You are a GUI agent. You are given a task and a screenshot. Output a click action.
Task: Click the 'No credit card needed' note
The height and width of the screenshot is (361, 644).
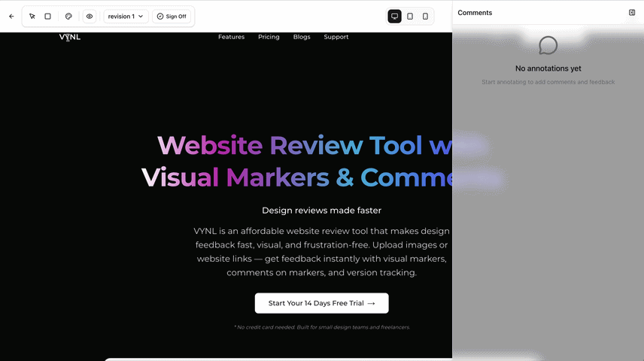click(321, 327)
